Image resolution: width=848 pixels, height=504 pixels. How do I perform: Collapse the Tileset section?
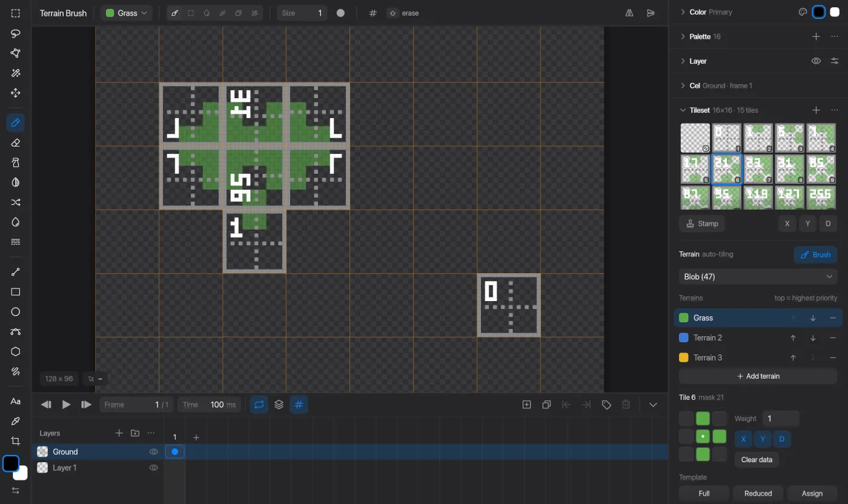click(683, 110)
